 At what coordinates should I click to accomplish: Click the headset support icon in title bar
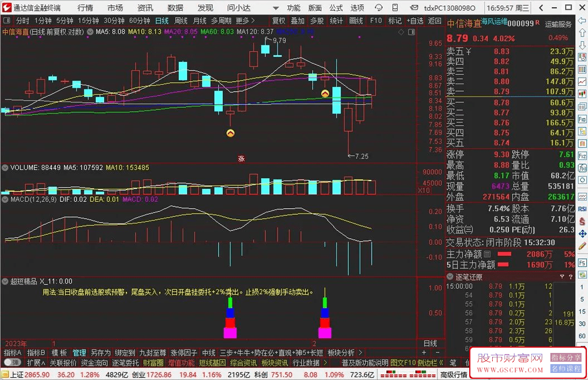tap(378, 8)
